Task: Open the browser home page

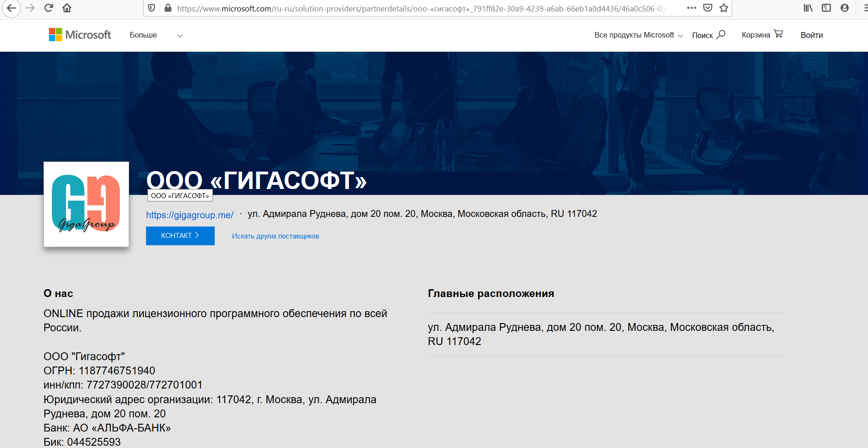Action: click(67, 8)
